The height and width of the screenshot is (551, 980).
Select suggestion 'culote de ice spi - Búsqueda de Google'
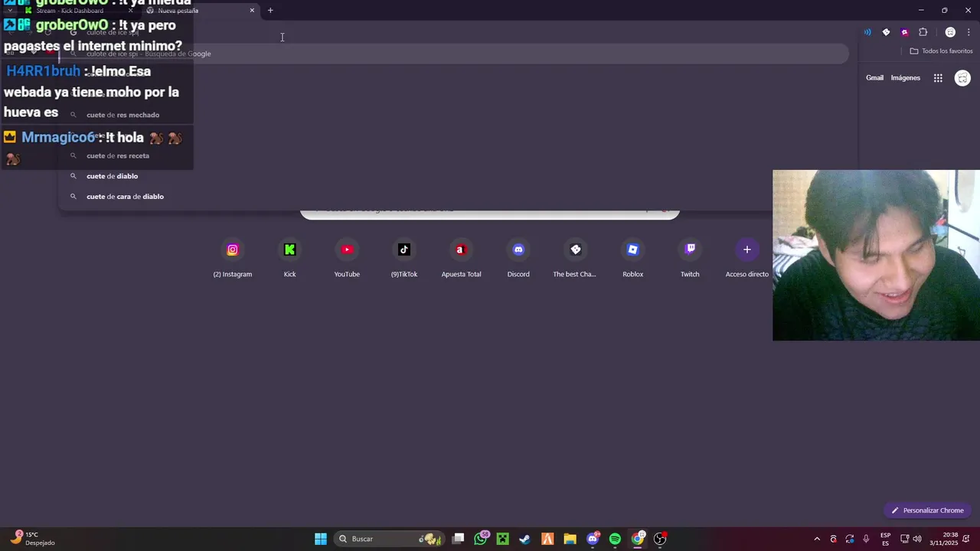click(453, 54)
